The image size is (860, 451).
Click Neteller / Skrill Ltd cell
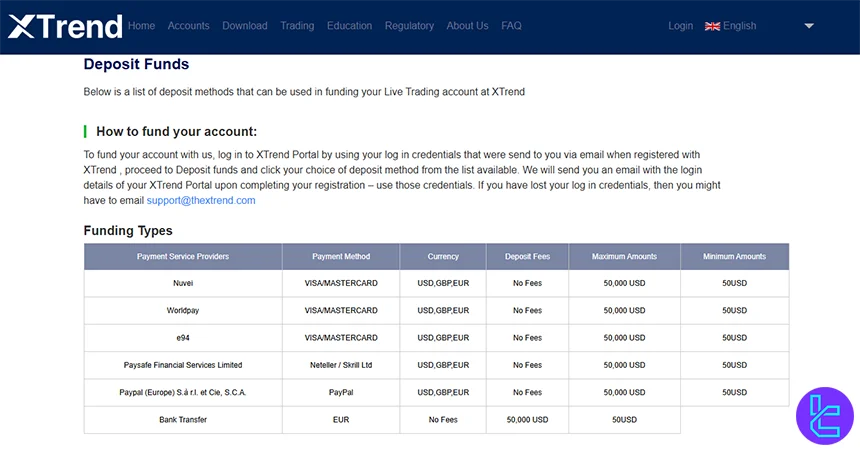coord(341,365)
